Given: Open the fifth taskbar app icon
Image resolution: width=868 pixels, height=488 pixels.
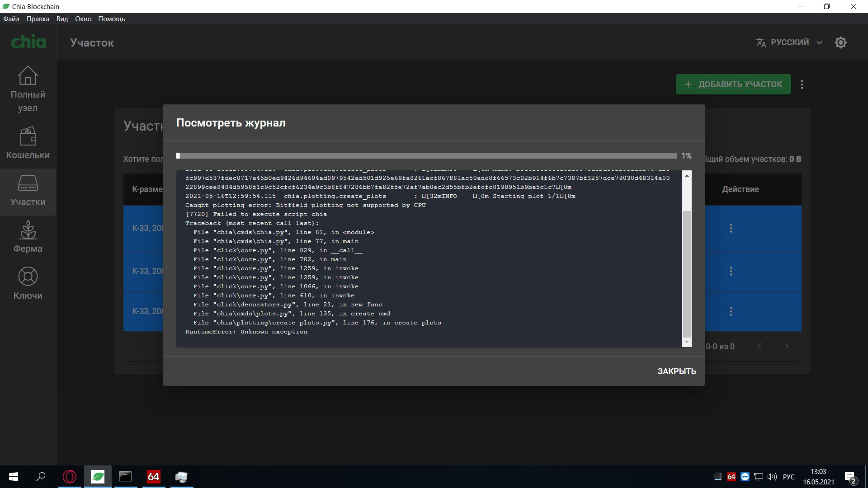Looking at the screenshot, I should (x=181, y=477).
